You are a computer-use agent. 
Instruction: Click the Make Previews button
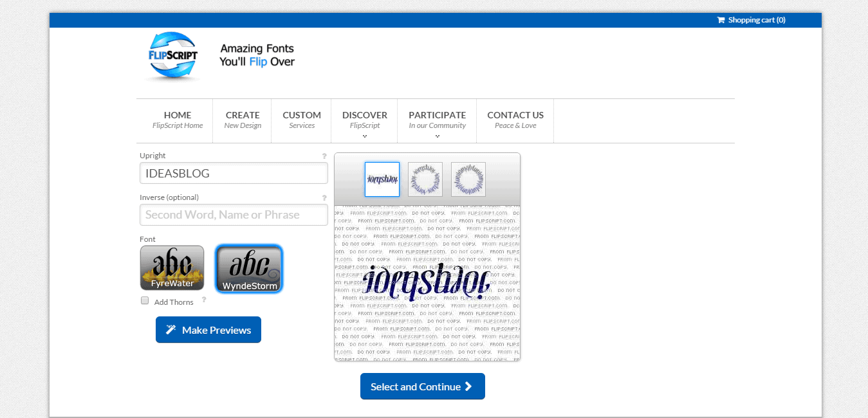click(x=208, y=329)
